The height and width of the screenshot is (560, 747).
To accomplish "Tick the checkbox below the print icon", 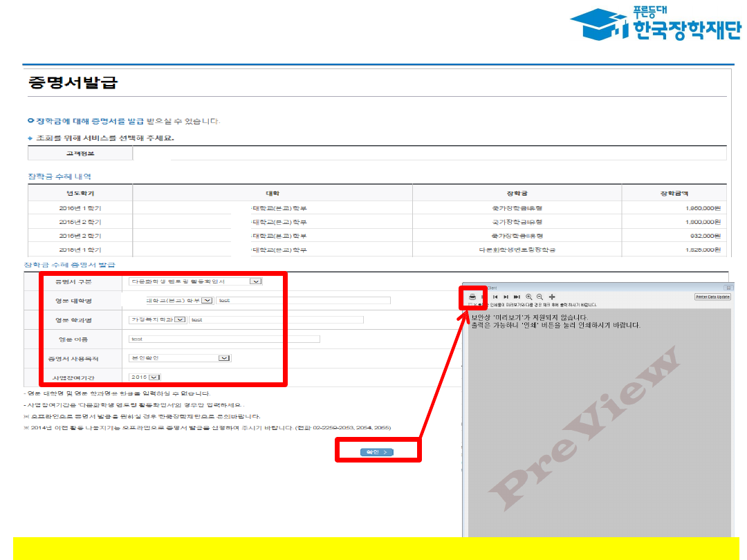I will click(x=470, y=304).
